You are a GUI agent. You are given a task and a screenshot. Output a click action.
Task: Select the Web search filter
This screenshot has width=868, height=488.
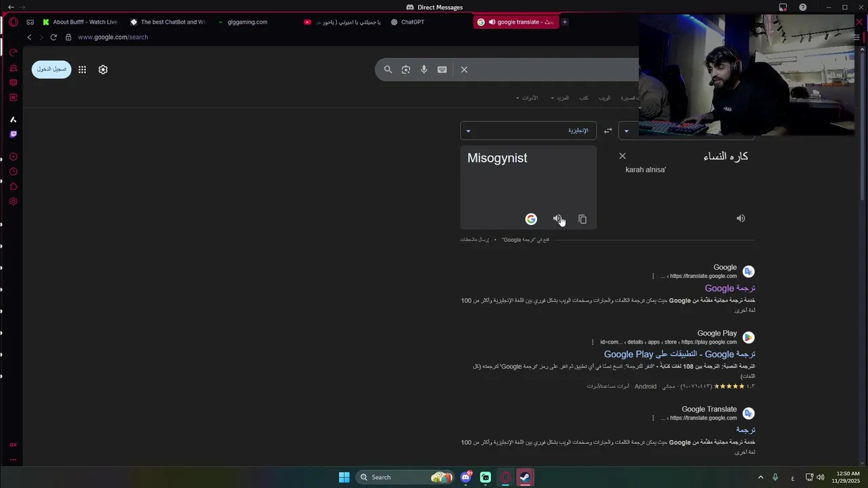pos(604,98)
